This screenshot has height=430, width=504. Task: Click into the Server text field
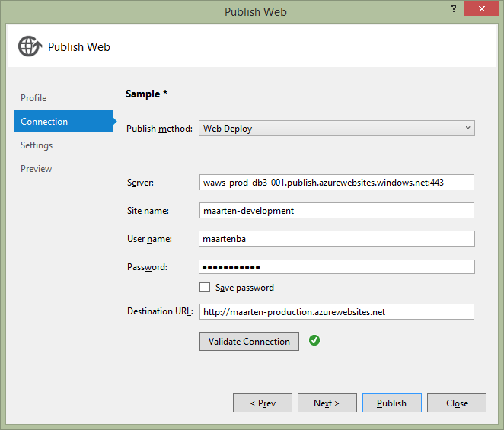click(x=336, y=183)
